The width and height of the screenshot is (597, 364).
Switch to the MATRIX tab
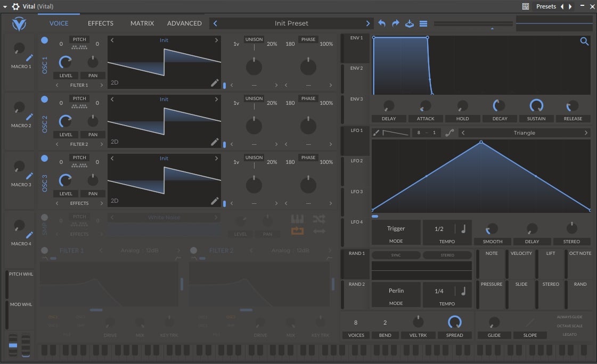click(142, 23)
